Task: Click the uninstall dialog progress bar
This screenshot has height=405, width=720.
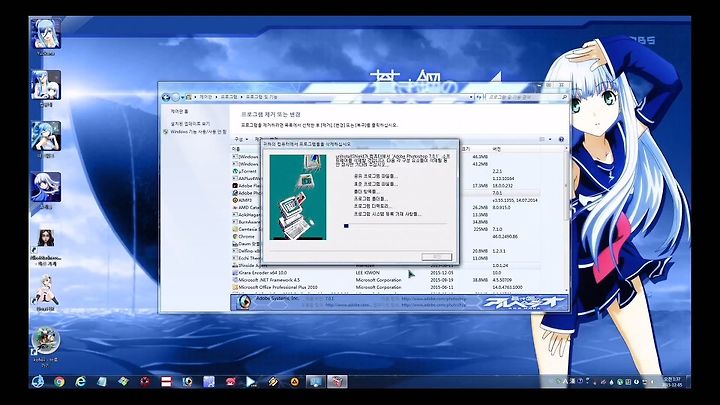Action: coord(395,225)
